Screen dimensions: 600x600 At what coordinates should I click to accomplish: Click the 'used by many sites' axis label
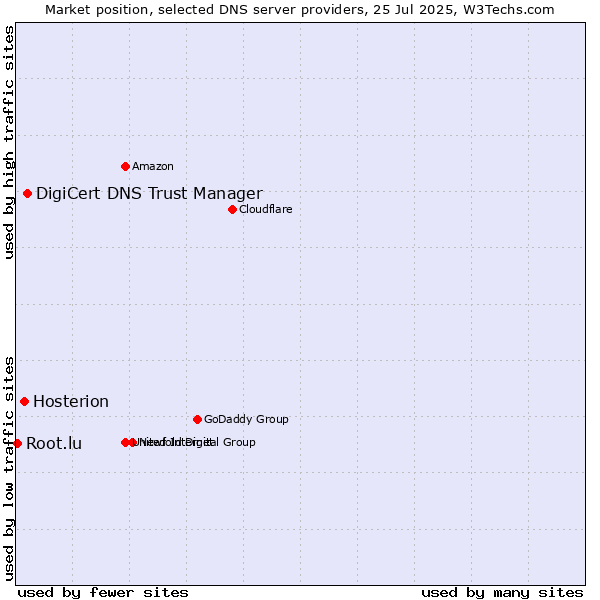(502, 593)
